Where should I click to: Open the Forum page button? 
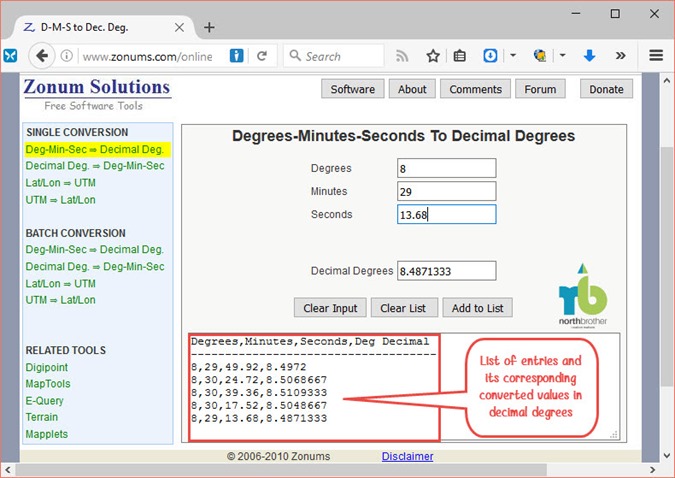(x=540, y=89)
